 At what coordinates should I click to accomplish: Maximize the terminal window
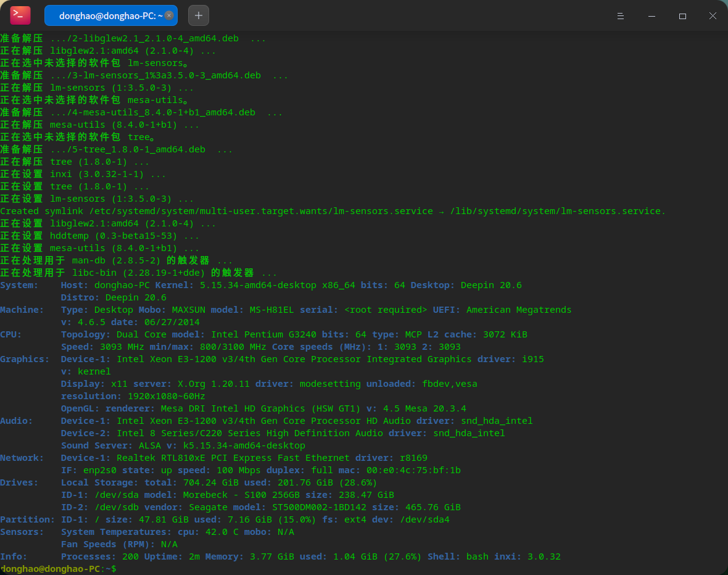682,15
